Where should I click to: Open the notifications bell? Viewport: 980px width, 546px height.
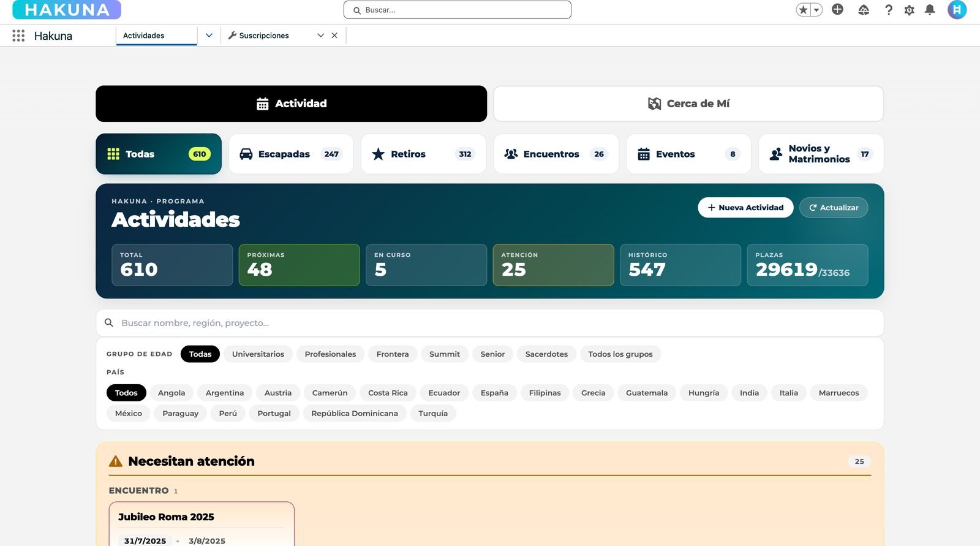click(930, 10)
